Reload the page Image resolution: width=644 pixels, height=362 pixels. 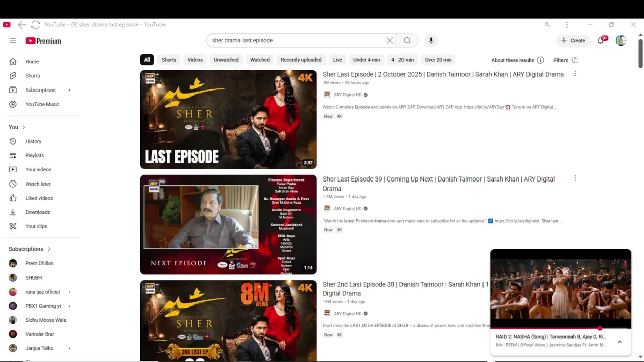(35, 24)
